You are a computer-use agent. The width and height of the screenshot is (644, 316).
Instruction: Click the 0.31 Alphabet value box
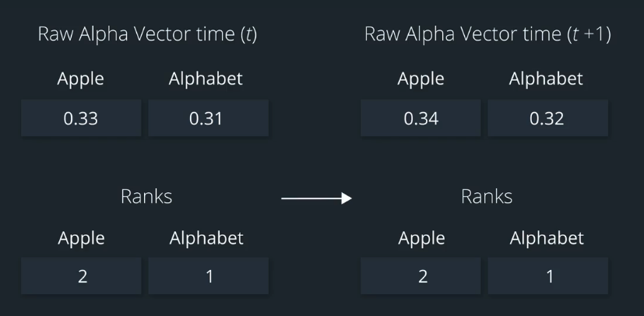point(208,118)
